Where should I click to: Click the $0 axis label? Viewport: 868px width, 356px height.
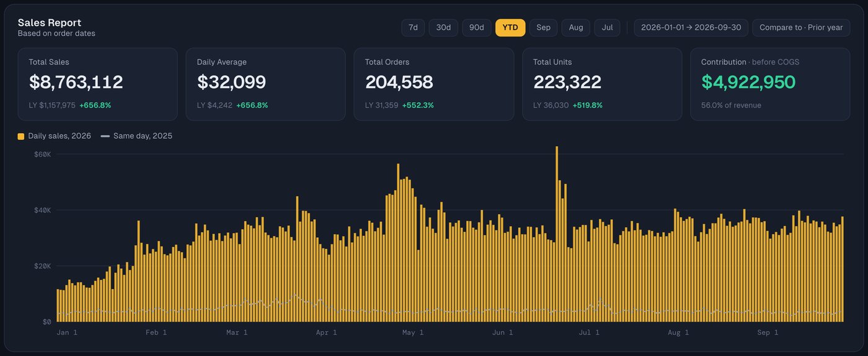(46, 322)
